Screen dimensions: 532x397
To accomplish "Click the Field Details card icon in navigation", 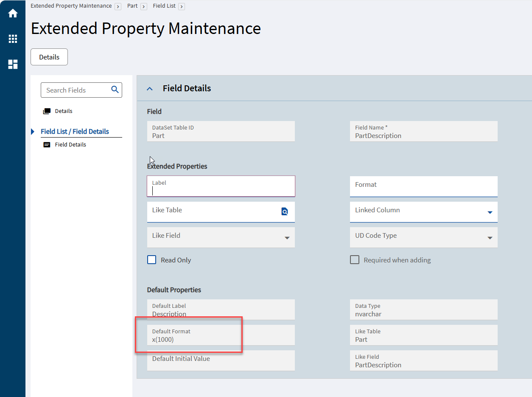I will click(47, 145).
